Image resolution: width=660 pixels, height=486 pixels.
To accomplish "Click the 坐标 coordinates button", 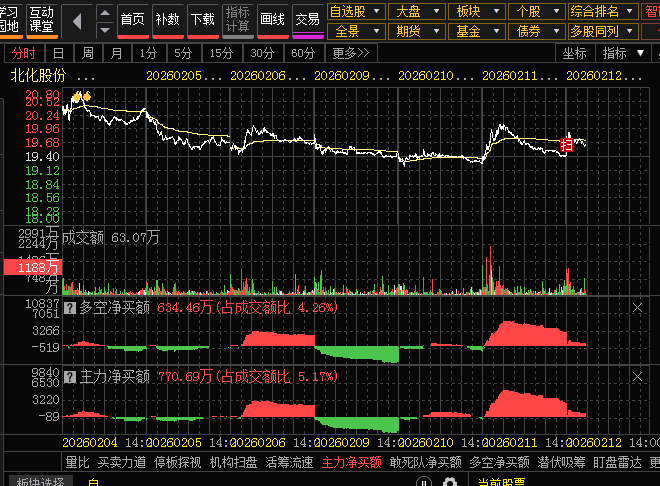I will (575, 53).
